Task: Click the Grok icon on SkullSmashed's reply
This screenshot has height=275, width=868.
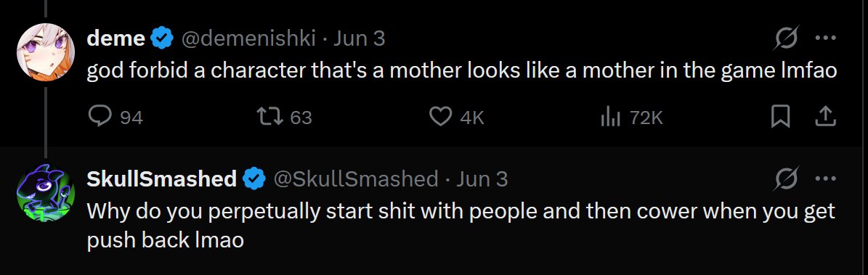Action: [x=787, y=178]
